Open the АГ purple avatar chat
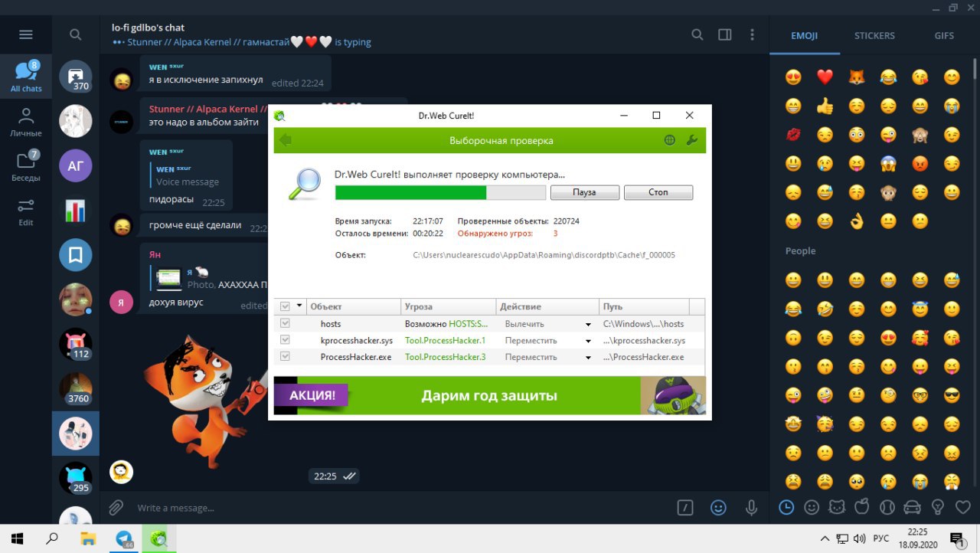The image size is (980, 553). coord(76,165)
